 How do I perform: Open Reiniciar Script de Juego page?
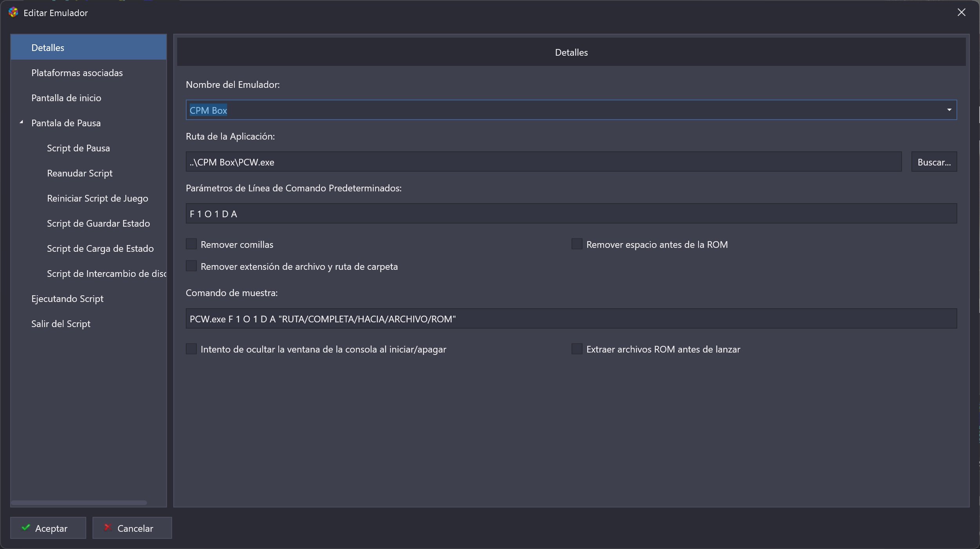98,198
